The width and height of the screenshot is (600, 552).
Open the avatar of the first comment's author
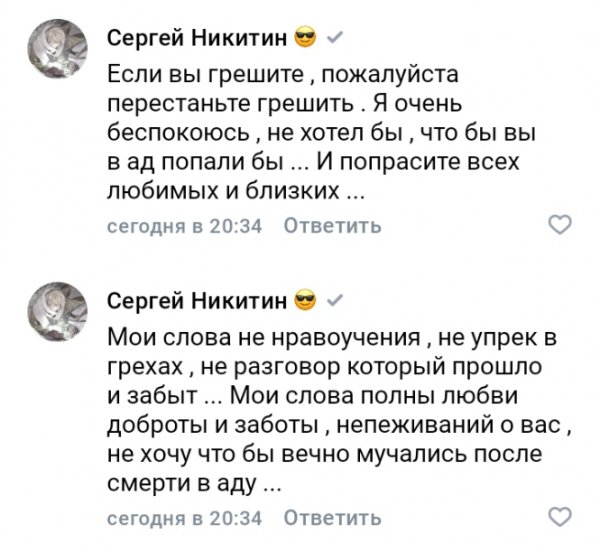click(x=61, y=50)
